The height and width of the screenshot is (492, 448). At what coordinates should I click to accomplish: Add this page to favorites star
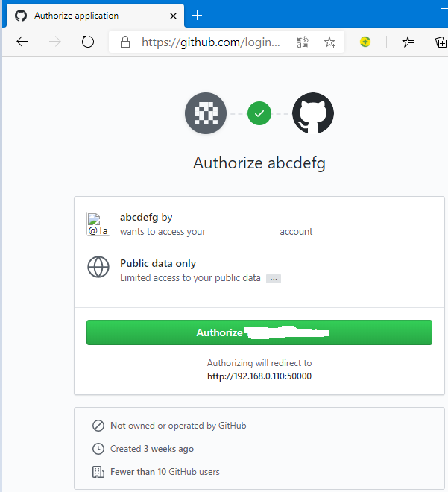[329, 42]
